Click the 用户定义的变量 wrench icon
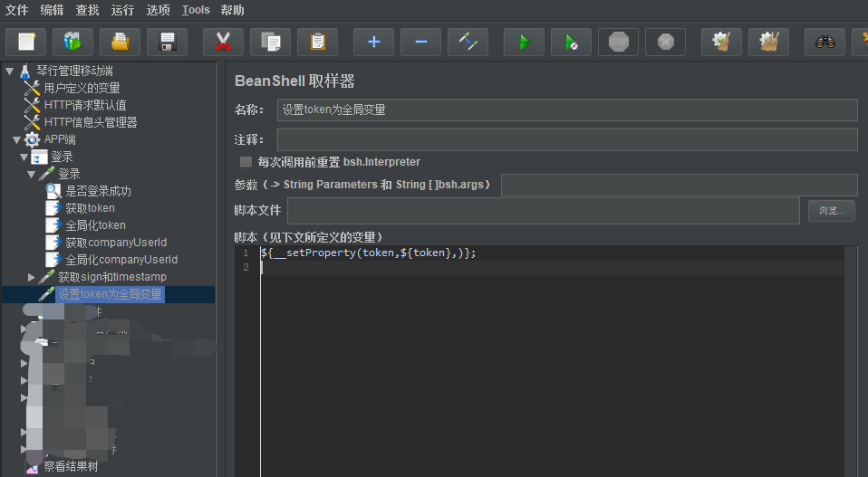This screenshot has height=477, width=868. pos(32,89)
